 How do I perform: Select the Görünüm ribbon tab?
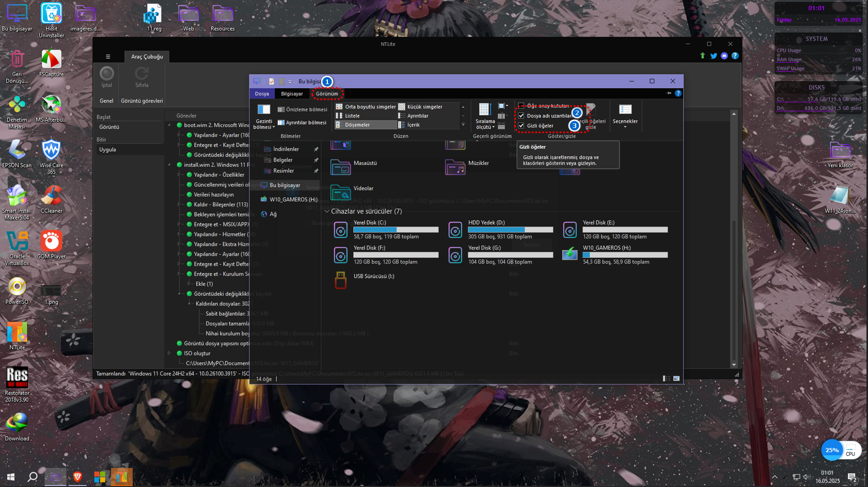pos(327,93)
